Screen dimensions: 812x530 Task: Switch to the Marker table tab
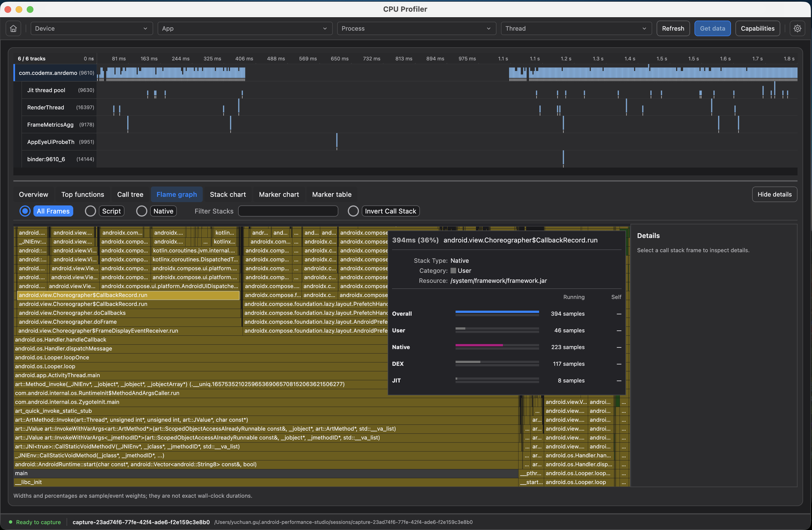pyautogui.click(x=332, y=194)
